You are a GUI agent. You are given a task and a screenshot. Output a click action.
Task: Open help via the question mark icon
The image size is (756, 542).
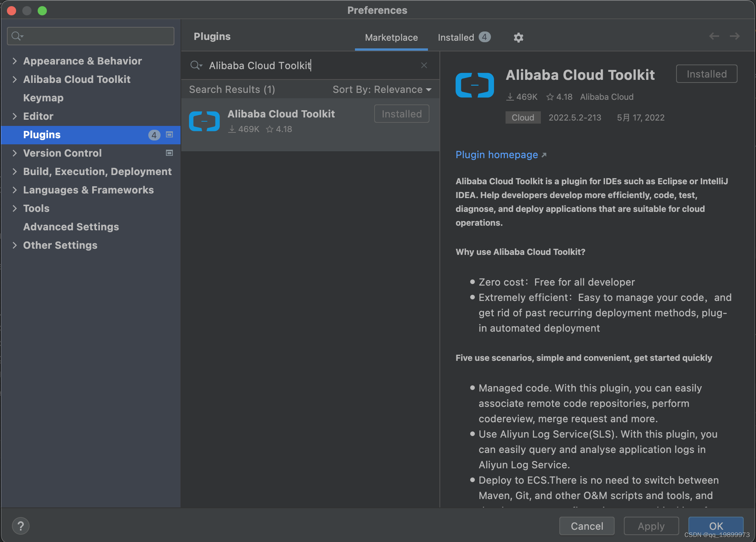coord(21,525)
